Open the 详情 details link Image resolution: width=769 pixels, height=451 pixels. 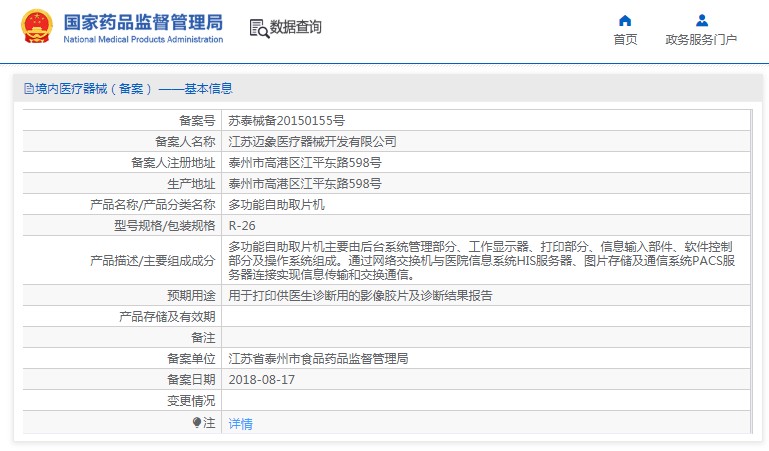pos(240,424)
